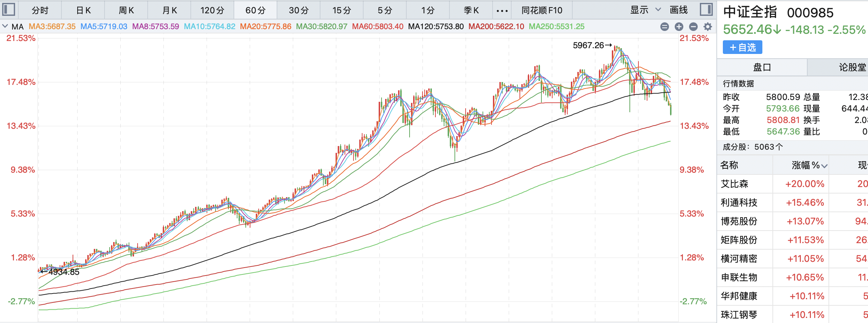Click the chart reset equals icon
Image resolution: width=868 pixels, height=323 pixels.
pyautogui.click(x=665, y=27)
